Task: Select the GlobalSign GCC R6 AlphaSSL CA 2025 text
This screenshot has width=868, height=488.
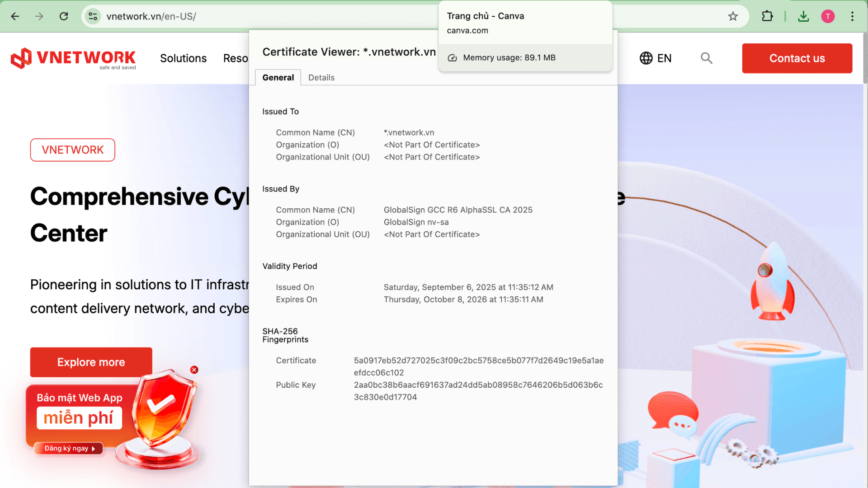Action: pos(458,210)
